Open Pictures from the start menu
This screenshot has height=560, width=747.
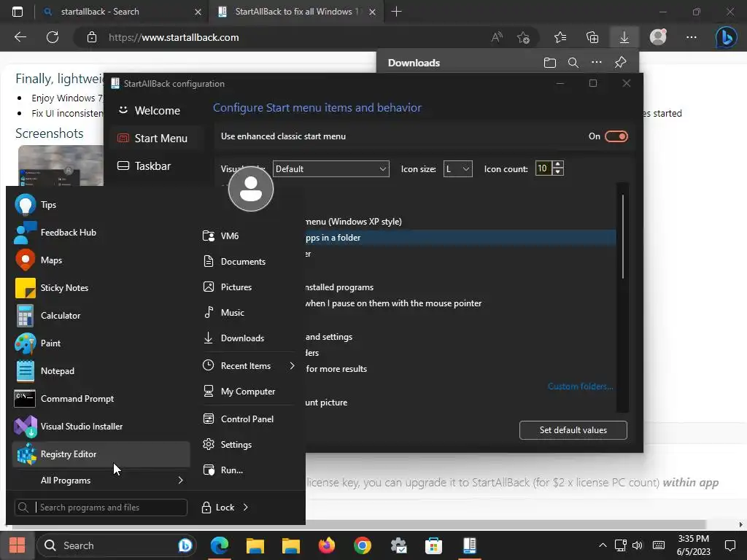pos(248,287)
